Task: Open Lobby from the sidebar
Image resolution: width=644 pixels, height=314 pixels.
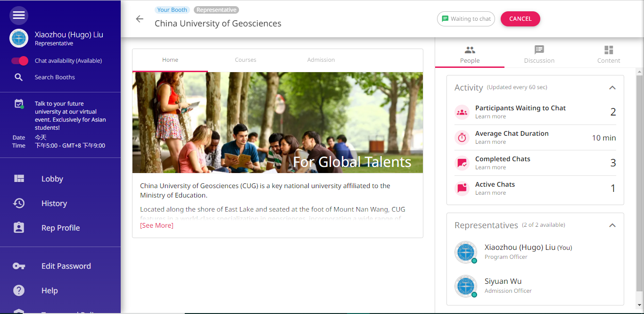Action: click(52, 179)
